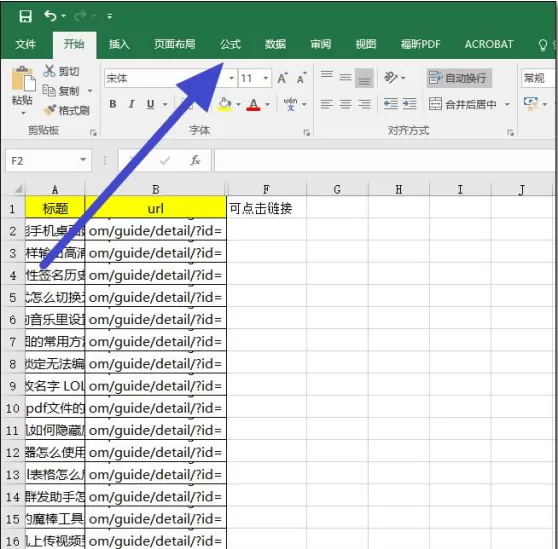Image resolution: width=558 pixels, height=549 pixels.
Task: Switch to the 插入 (Insert) tab
Action: click(119, 44)
